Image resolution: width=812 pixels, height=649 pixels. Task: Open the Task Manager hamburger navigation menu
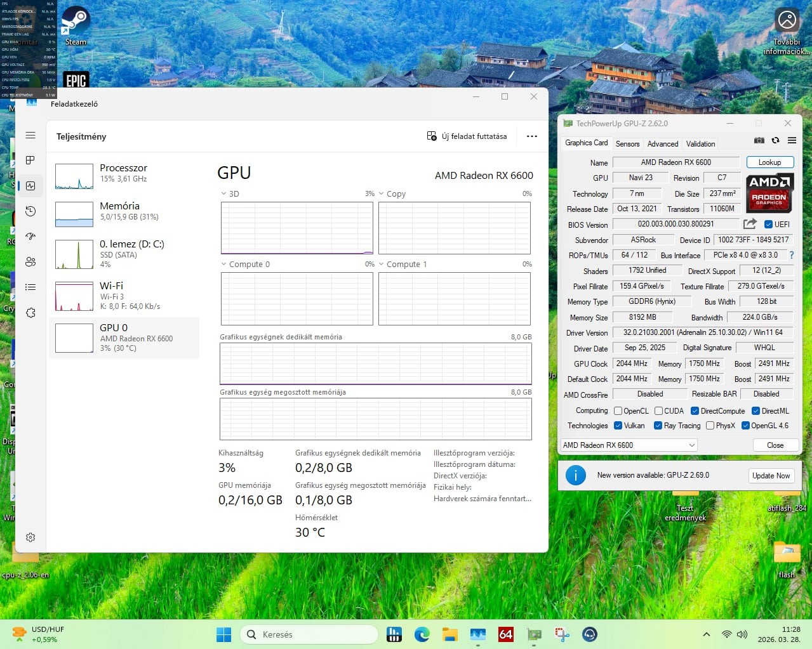(30, 135)
